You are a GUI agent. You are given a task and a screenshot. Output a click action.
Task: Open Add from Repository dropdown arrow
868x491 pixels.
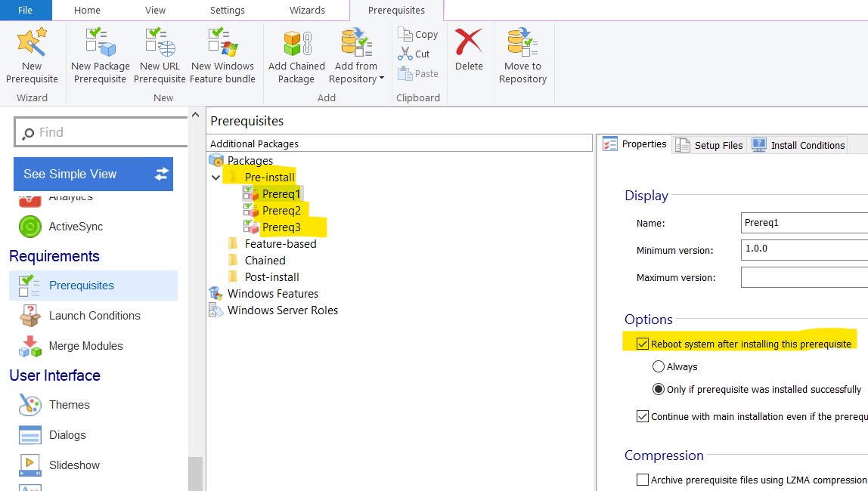(x=382, y=79)
